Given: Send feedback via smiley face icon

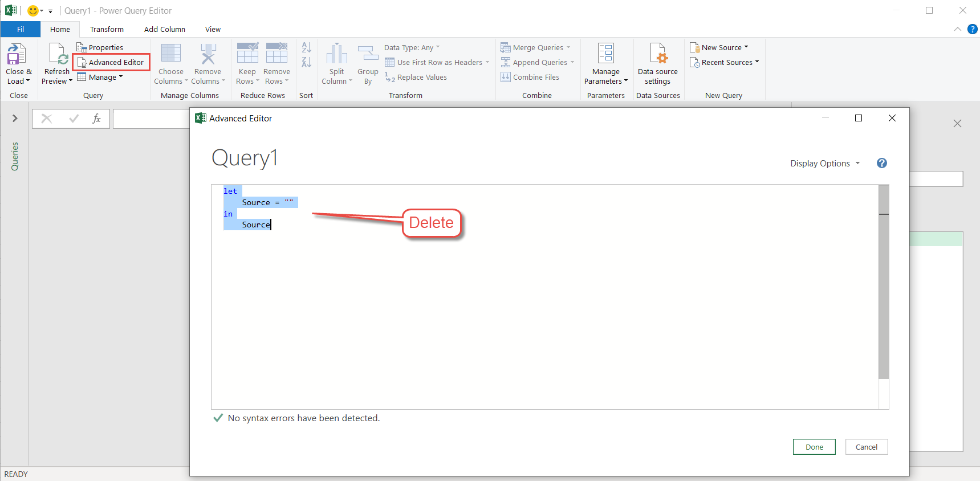Looking at the screenshot, I should 33,11.
